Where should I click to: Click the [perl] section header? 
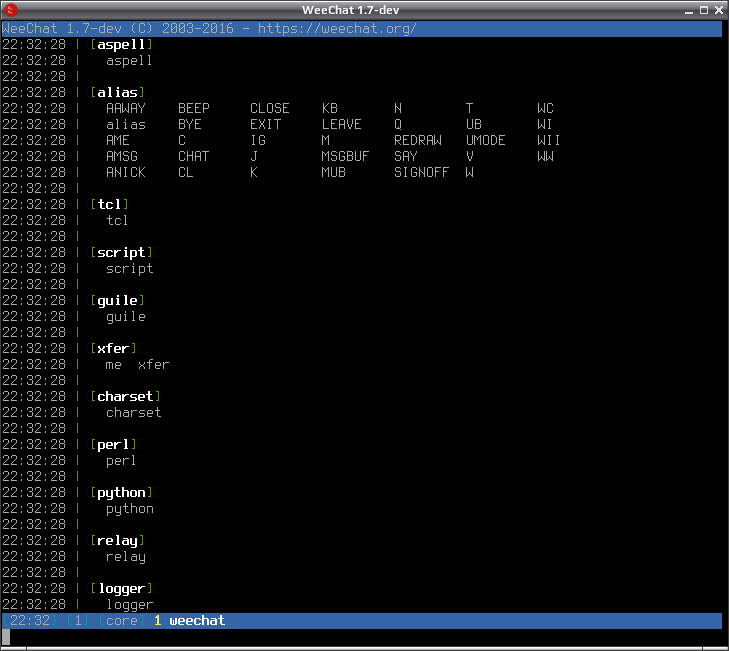[x=113, y=445]
